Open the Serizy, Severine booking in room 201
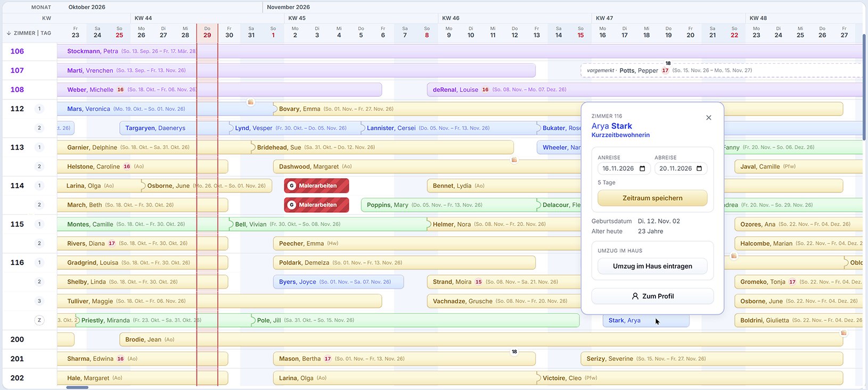Viewport: 868px width, 390px height. click(x=712, y=359)
